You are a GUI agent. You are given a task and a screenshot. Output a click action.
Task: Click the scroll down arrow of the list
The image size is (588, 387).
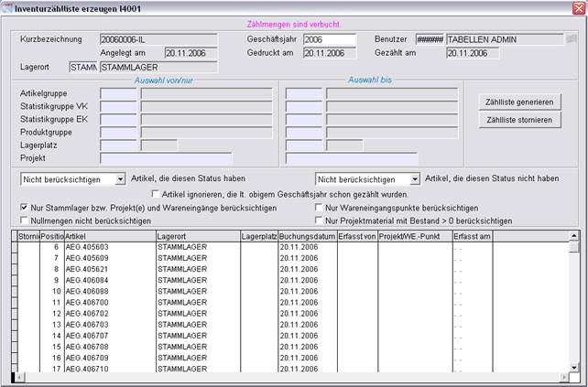[574, 367]
